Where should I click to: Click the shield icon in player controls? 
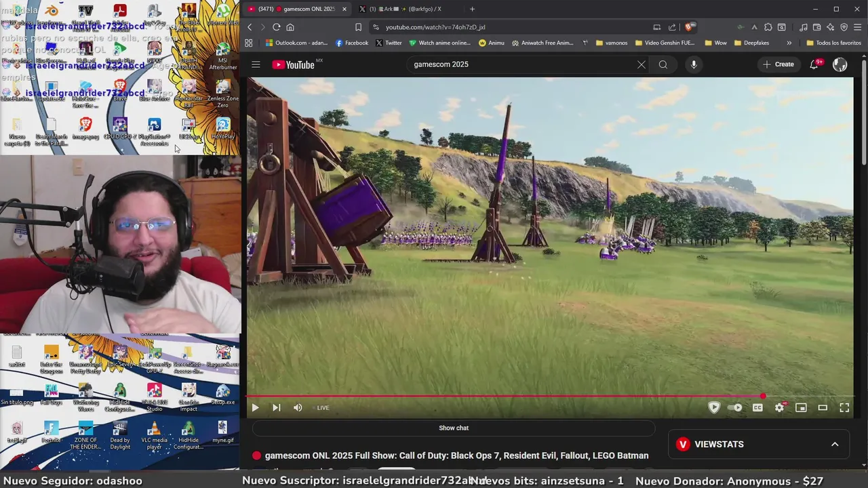(713, 407)
